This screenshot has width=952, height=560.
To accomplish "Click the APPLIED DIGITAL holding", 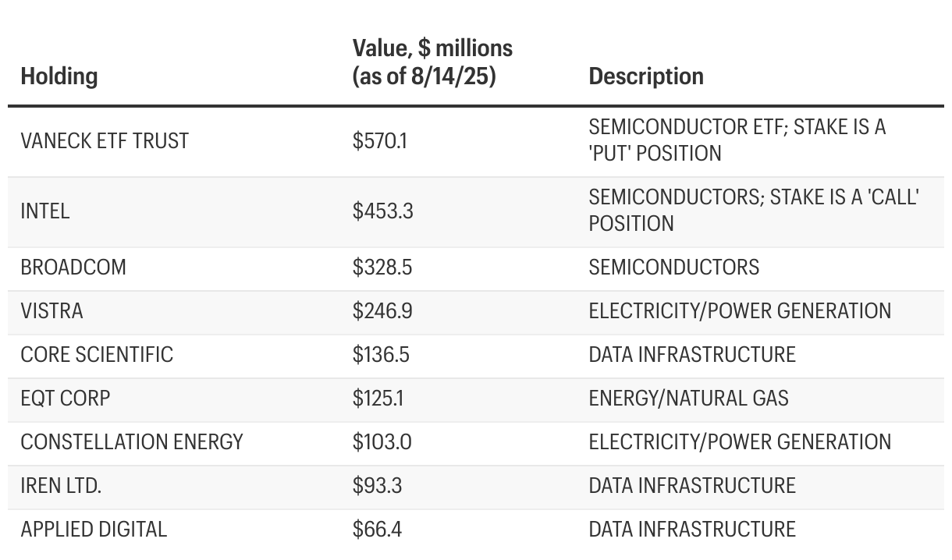I will [94, 530].
